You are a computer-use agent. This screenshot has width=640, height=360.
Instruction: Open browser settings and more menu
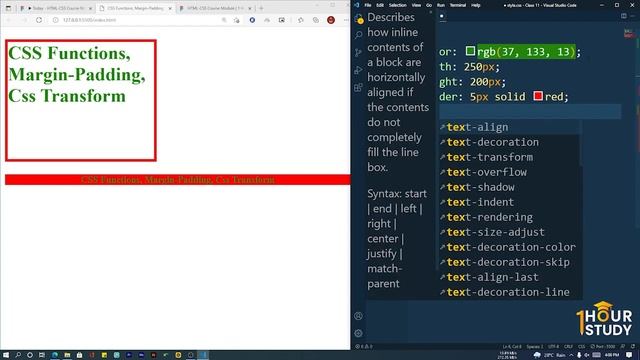click(x=346, y=20)
